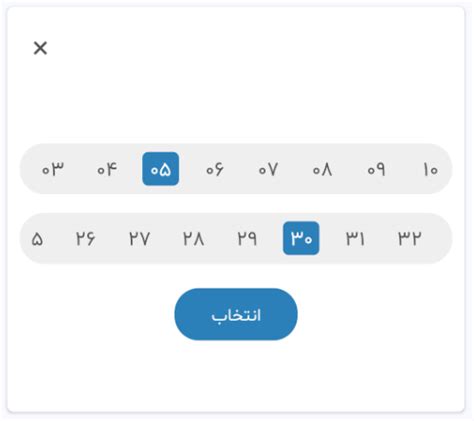Screen dimensions: 474x421
Task: Choose hour ۰۴ in top row
Action: (107, 169)
